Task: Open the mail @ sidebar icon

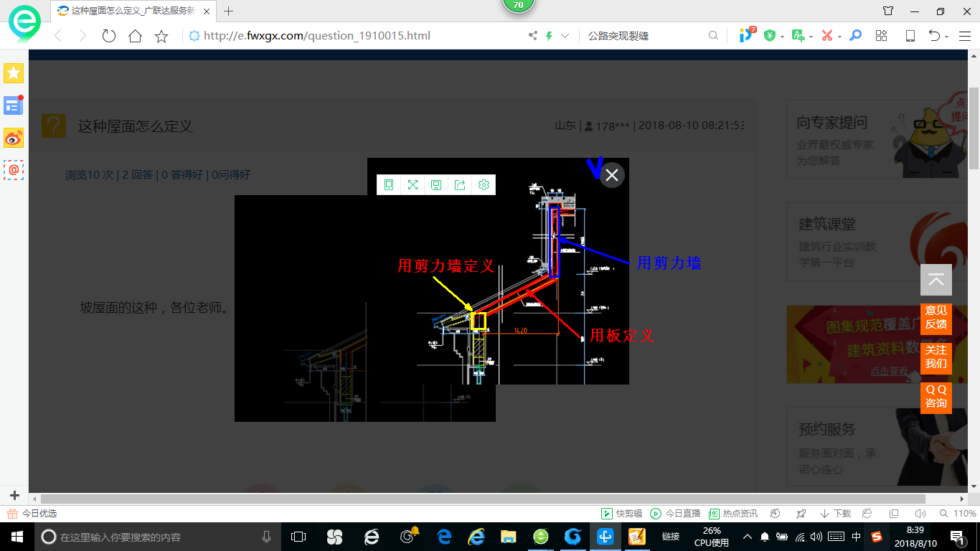Action: click(x=14, y=170)
